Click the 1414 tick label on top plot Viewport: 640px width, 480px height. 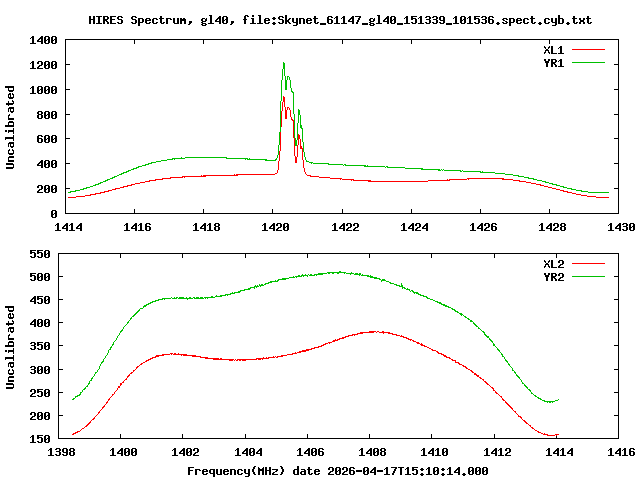pyautogui.click(x=68, y=227)
